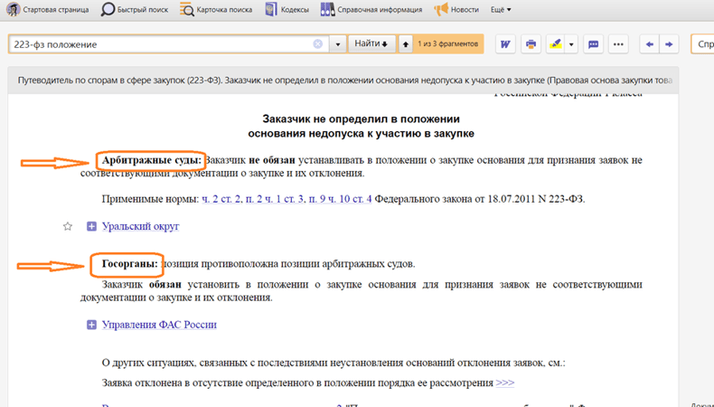Open Уральский округ link

(x=141, y=226)
